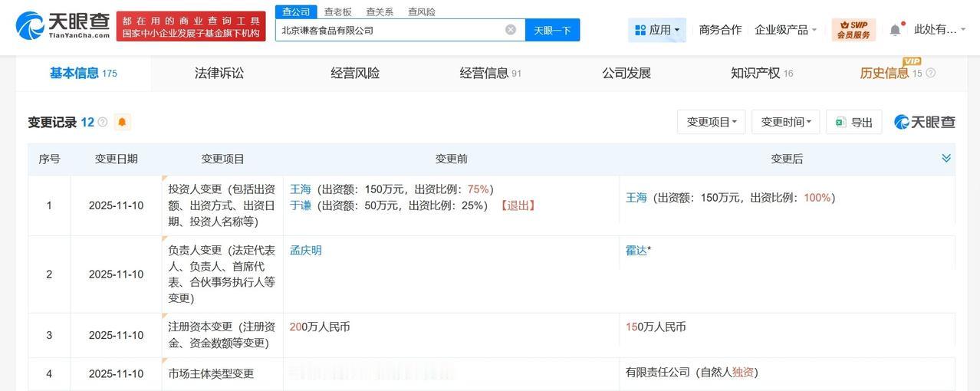Open the 变更时间 filter dropdown
The image size is (980, 391).
click(785, 122)
